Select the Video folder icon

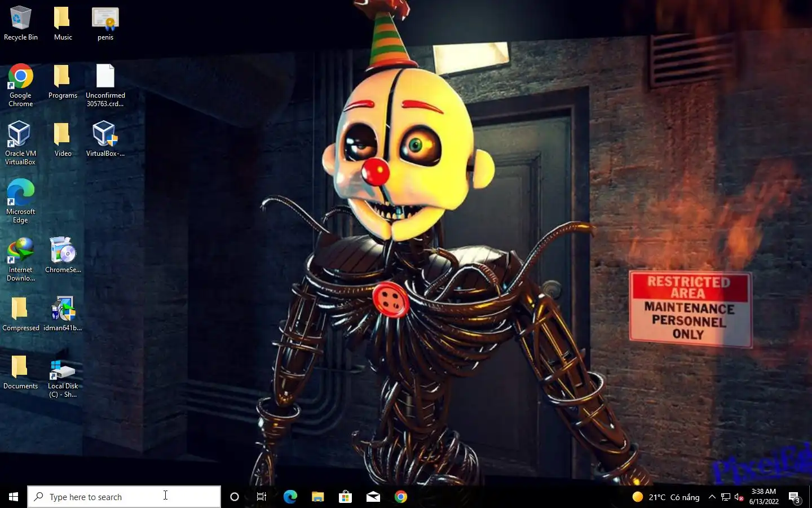tap(63, 140)
